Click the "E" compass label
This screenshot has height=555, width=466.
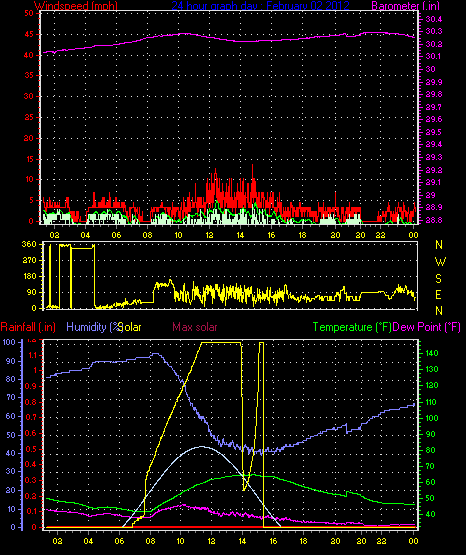[438, 294]
